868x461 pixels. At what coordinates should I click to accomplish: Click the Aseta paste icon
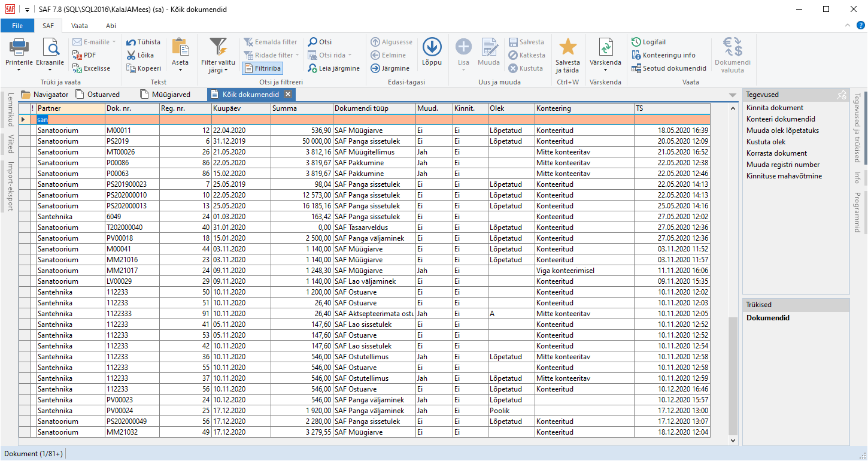click(x=180, y=47)
